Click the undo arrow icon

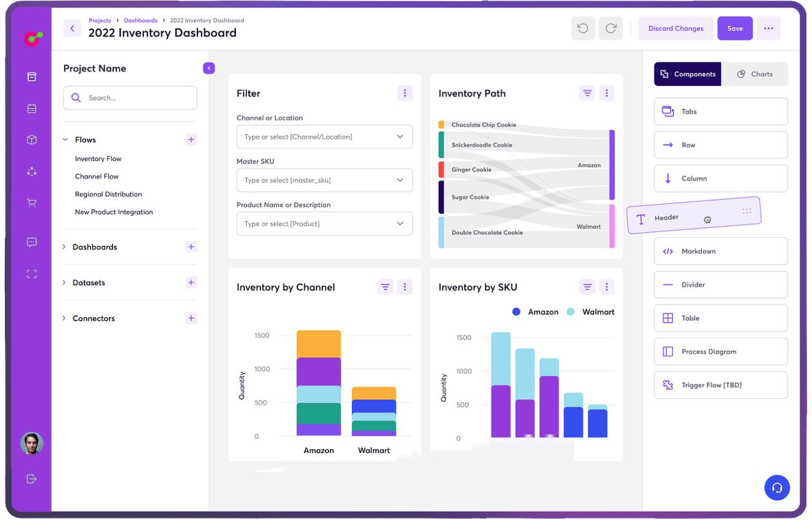click(583, 28)
